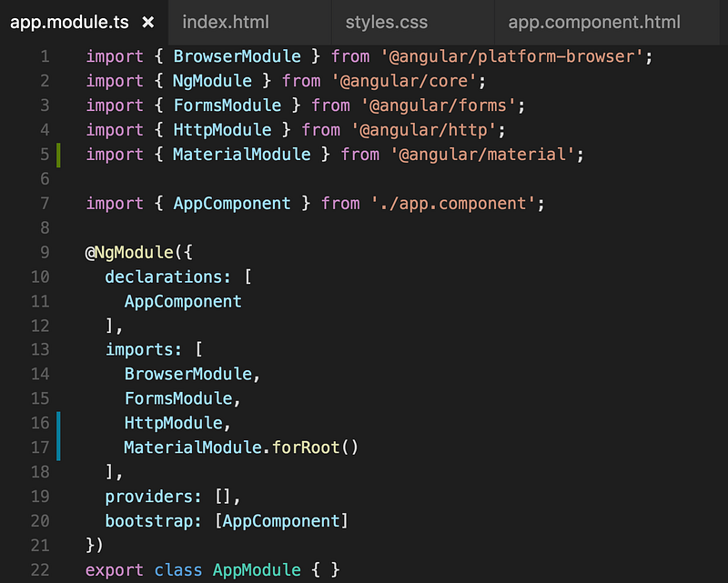
Task: Click line number 13 in the gutter
Action: 40,349
